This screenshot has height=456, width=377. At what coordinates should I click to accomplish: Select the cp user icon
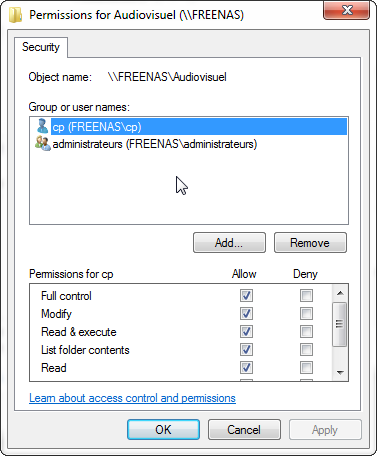pyautogui.click(x=43, y=126)
